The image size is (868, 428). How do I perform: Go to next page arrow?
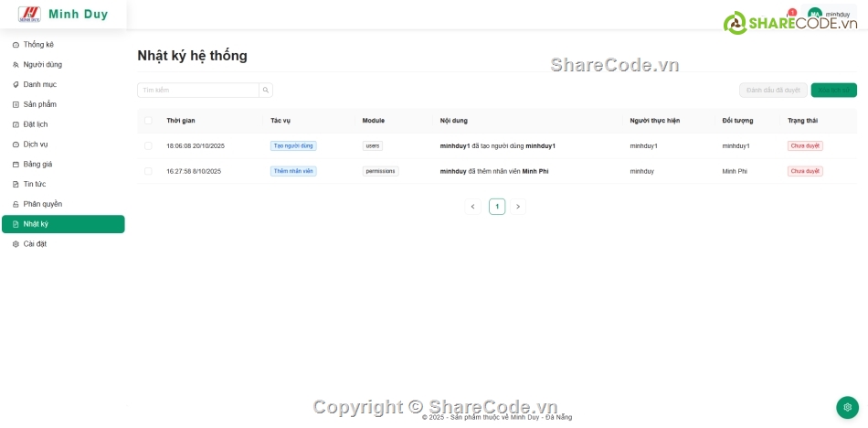tap(517, 207)
